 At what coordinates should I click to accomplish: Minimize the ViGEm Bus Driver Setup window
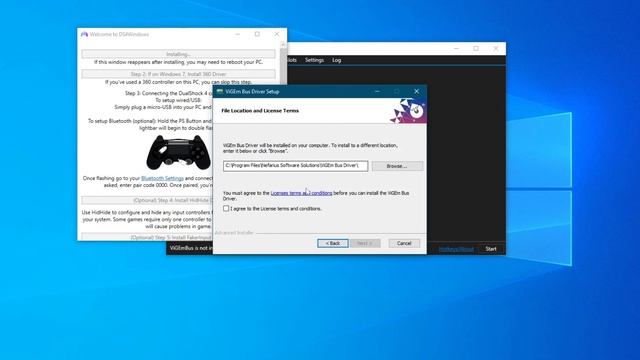point(377,91)
